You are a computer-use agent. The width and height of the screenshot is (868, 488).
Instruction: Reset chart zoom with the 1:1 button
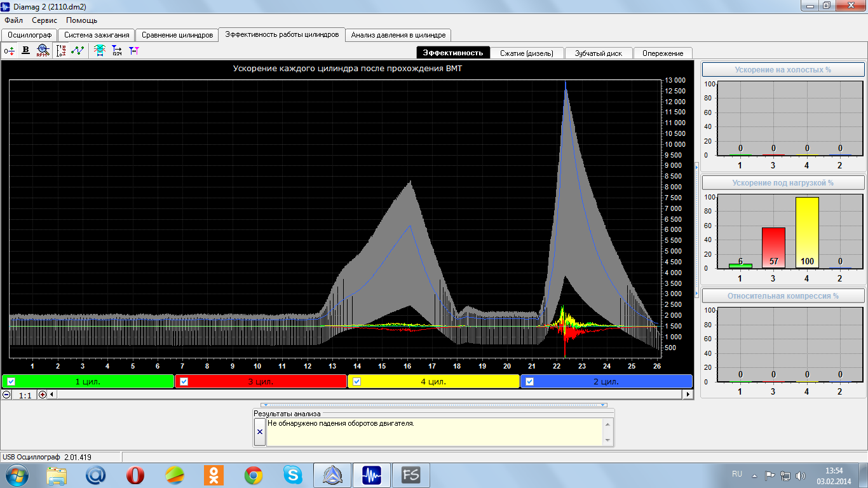pos(25,395)
